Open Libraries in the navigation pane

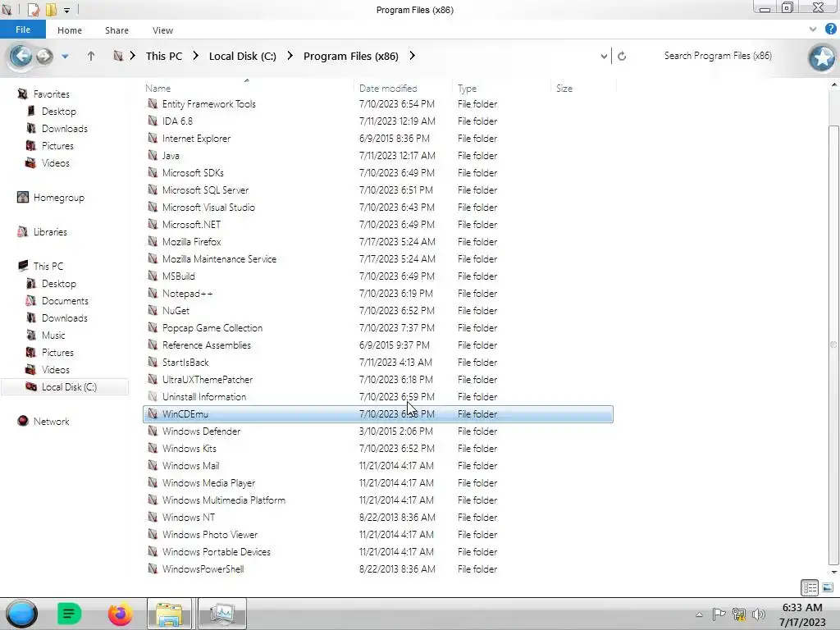(x=50, y=231)
